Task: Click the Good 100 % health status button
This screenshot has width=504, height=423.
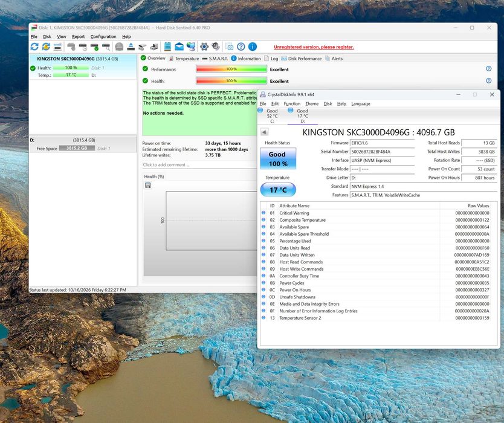Action: pyautogui.click(x=278, y=159)
